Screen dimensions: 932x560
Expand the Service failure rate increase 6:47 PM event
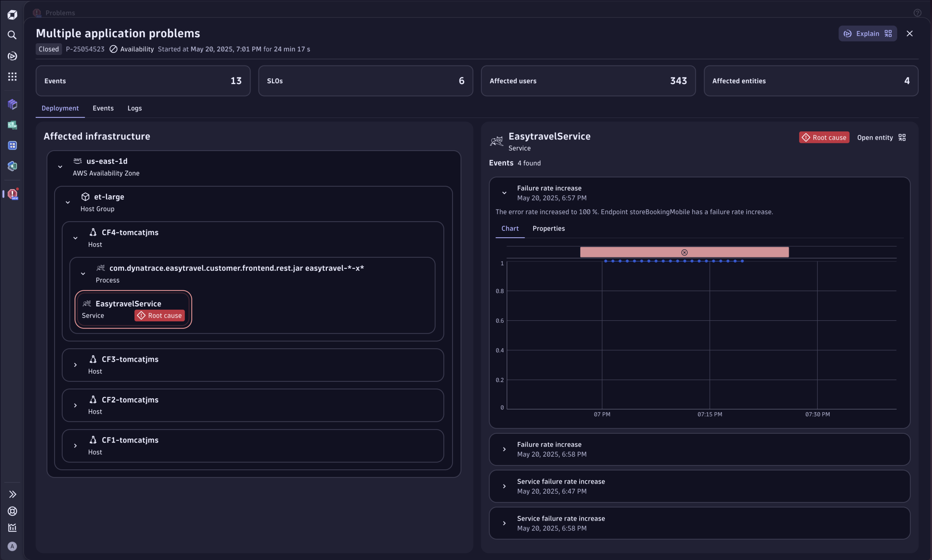[x=504, y=486]
